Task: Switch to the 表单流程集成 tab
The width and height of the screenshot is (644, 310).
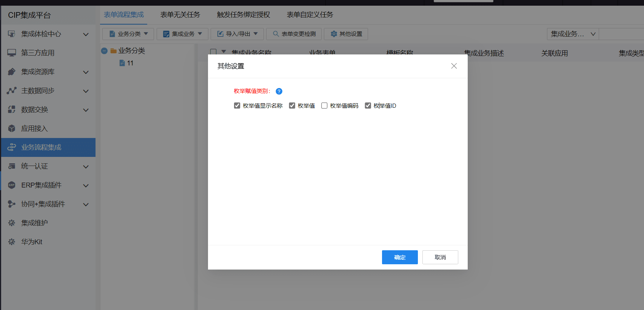Action: [x=124, y=15]
